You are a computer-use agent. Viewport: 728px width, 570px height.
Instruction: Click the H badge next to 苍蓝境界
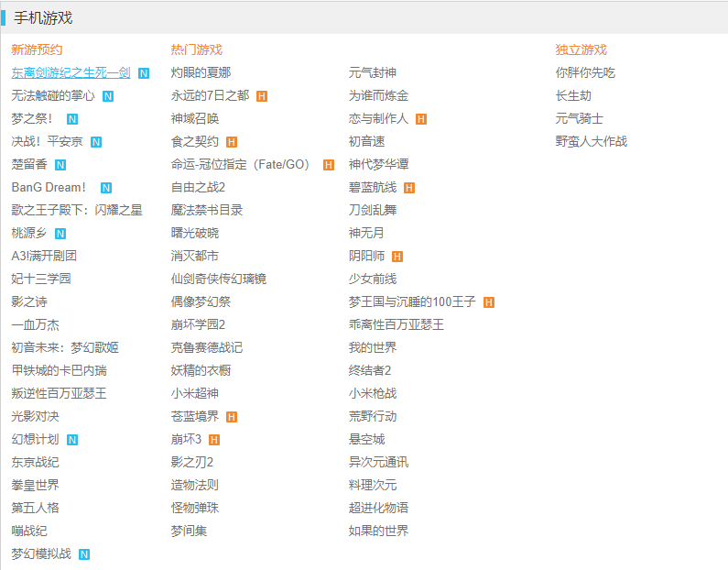(x=232, y=417)
